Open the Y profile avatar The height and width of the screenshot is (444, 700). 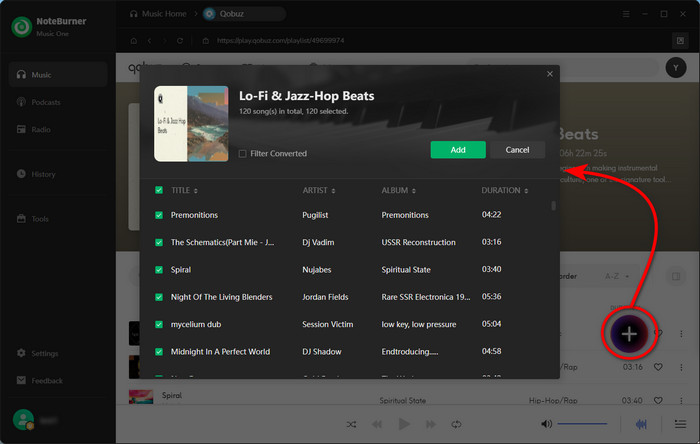[x=675, y=68]
